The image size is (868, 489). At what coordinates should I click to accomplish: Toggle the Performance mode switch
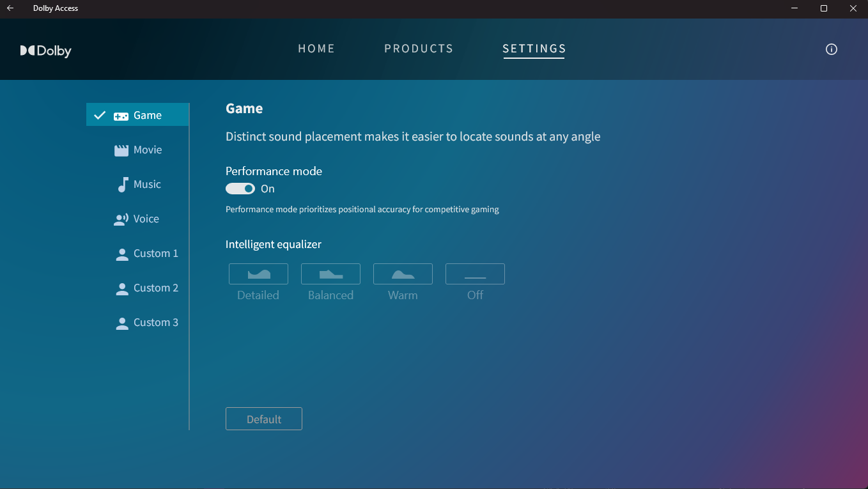click(240, 189)
